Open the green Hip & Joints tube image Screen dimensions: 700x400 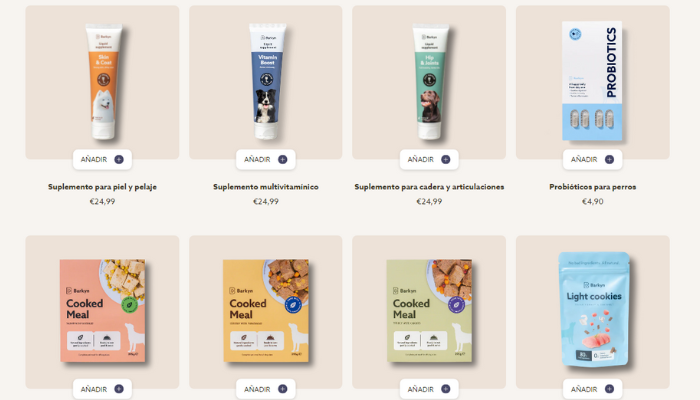click(430, 82)
